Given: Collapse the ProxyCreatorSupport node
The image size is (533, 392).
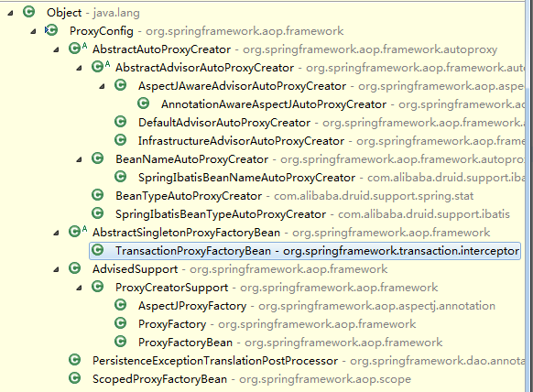Looking at the screenshot, I should [x=79, y=289].
